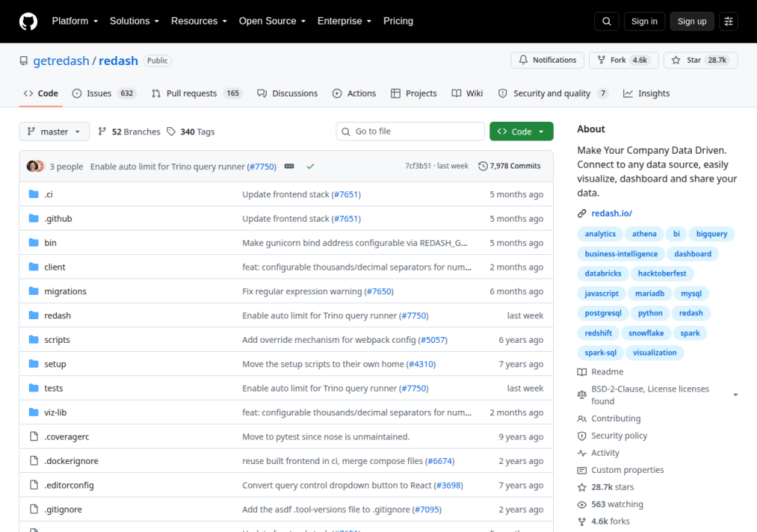Open the .dockerignore file

(72, 461)
